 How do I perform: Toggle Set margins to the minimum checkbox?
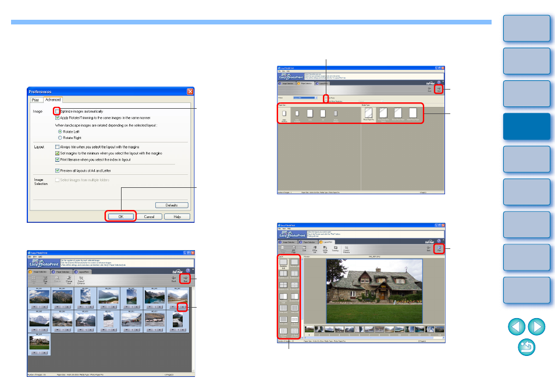pyautogui.click(x=57, y=153)
